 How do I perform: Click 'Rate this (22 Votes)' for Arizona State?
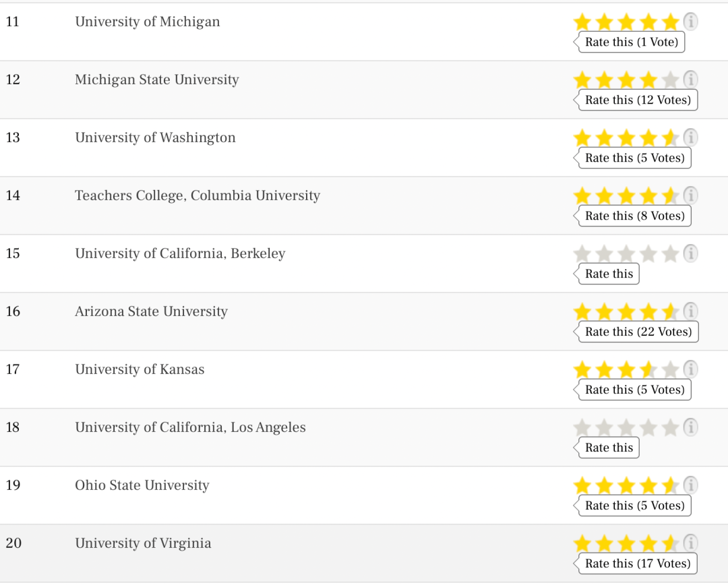click(636, 332)
